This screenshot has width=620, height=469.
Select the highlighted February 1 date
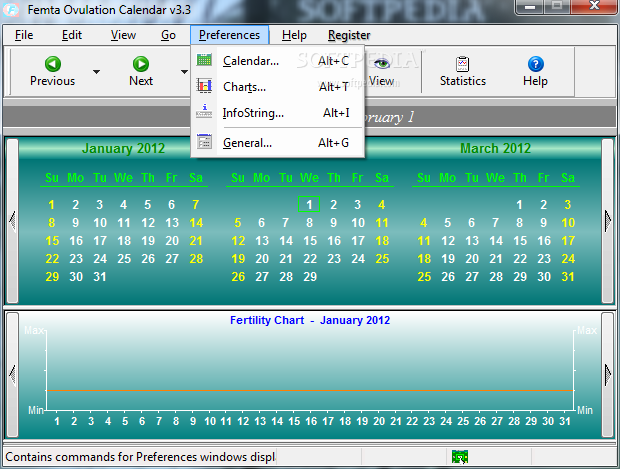pyautogui.click(x=309, y=204)
